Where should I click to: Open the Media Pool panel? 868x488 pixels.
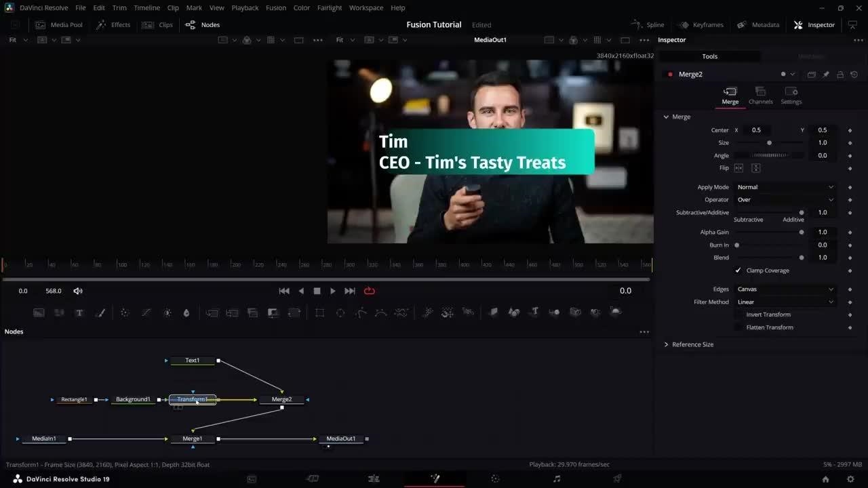pyautogui.click(x=59, y=25)
